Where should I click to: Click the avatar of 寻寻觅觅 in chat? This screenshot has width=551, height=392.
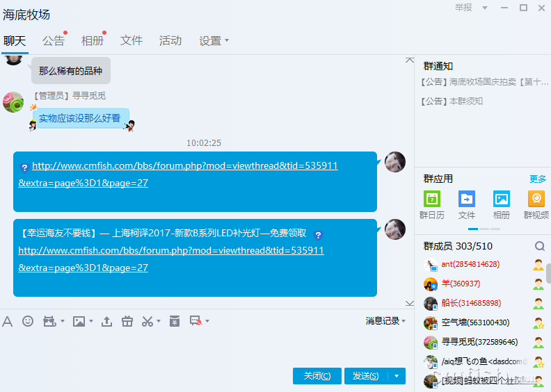pyautogui.click(x=13, y=102)
